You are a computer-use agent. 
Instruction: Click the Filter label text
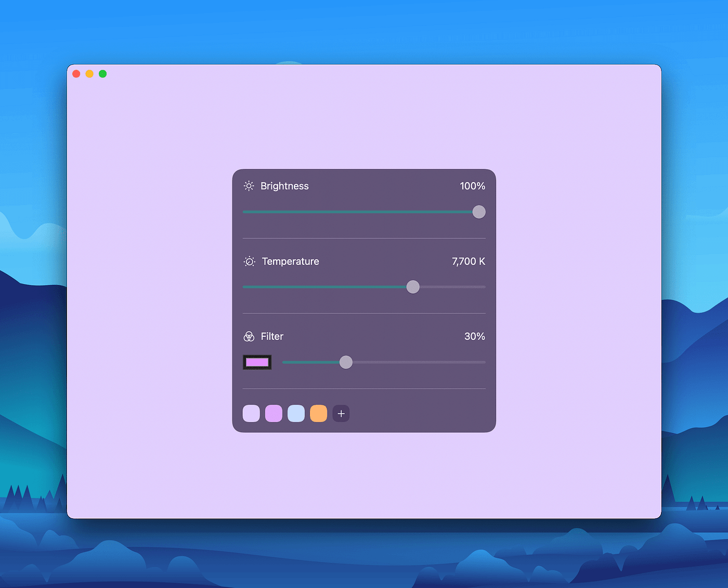(x=272, y=336)
